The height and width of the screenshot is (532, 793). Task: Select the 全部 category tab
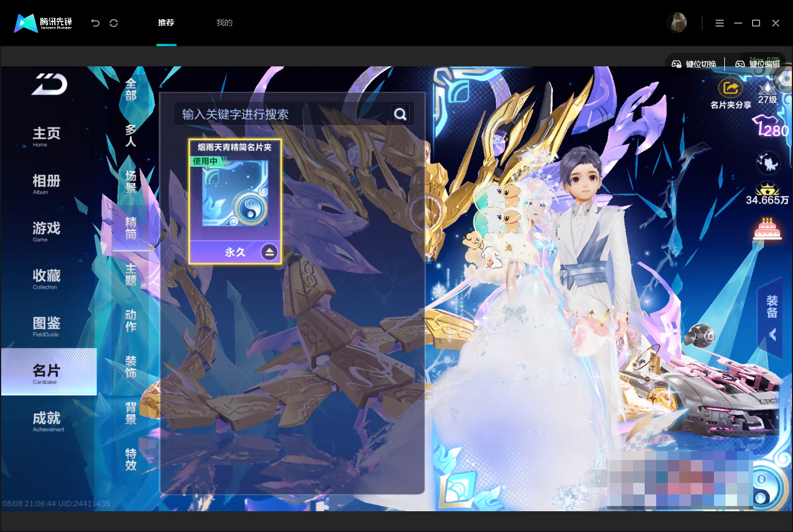[131, 90]
